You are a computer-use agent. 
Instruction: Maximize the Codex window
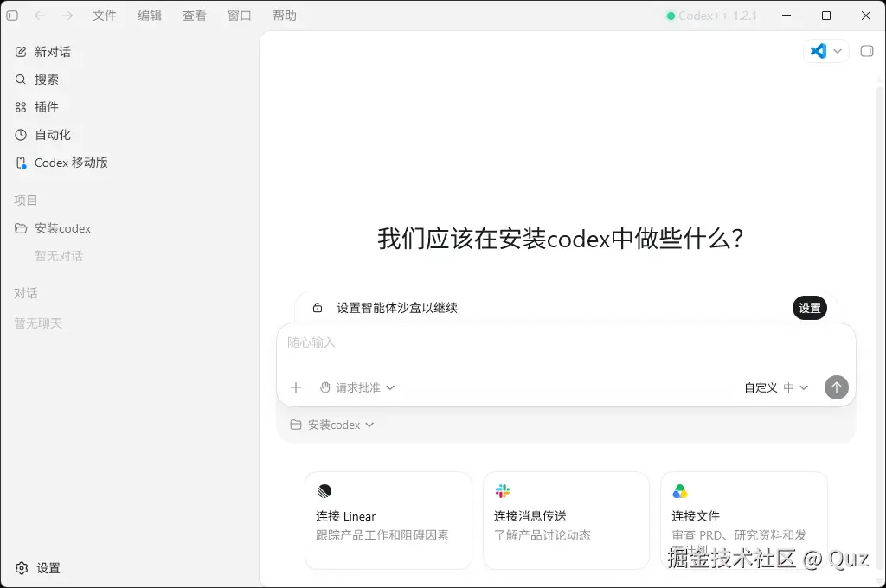pyautogui.click(x=826, y=16)
